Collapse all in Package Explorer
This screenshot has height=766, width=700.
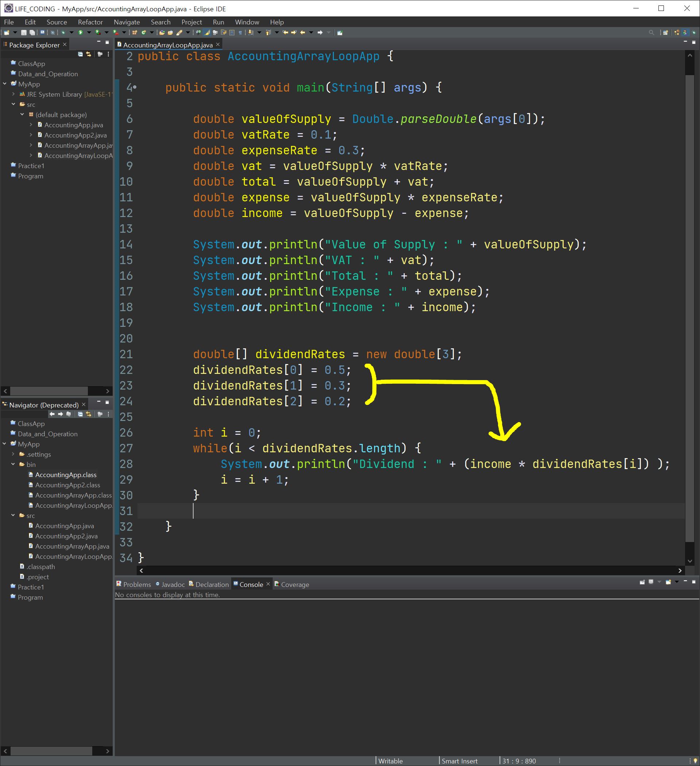[80, 54]
